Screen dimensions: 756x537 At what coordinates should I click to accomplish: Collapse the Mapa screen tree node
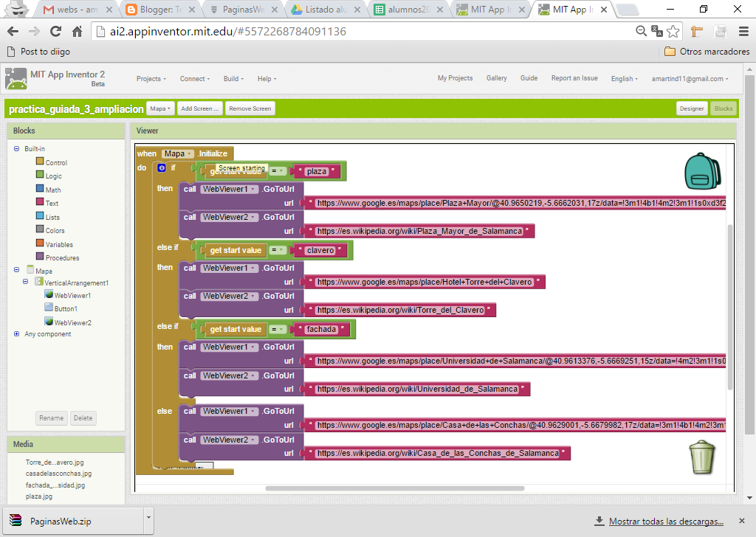click(x=16, y=270)
